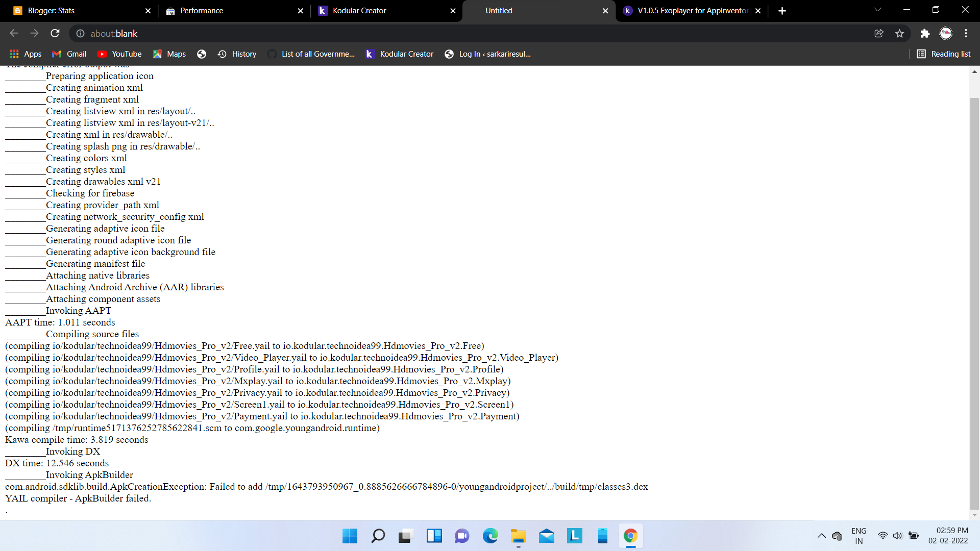The height and width of the screenshot is (551, 980).
Task: Open the Extensions puzzle icon
Action: 925,34
